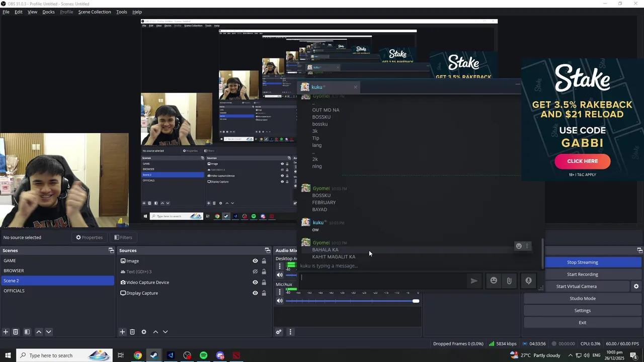
Task: Show hidden system tray icons chevron
Action: click(570, 355)
